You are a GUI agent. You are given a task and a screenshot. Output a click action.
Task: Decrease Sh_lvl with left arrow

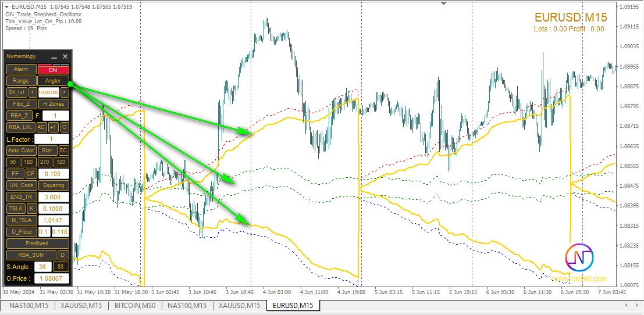click(32, 92)
